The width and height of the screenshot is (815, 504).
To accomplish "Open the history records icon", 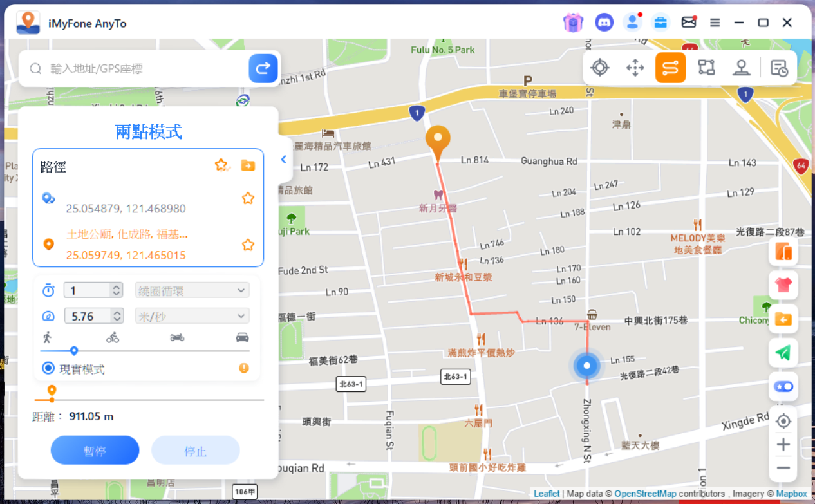I will point(779,68).
